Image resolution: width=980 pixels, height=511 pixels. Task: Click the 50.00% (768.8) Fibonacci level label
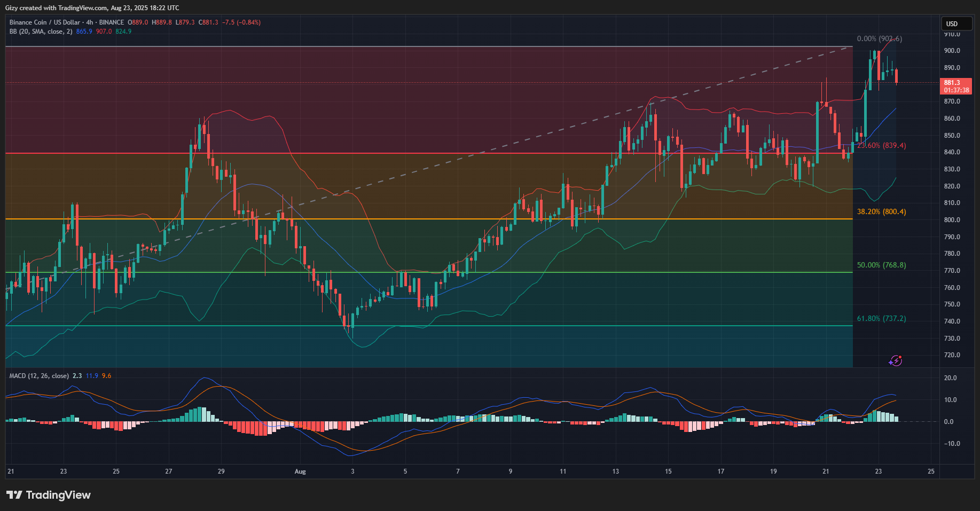coord(881,265)
